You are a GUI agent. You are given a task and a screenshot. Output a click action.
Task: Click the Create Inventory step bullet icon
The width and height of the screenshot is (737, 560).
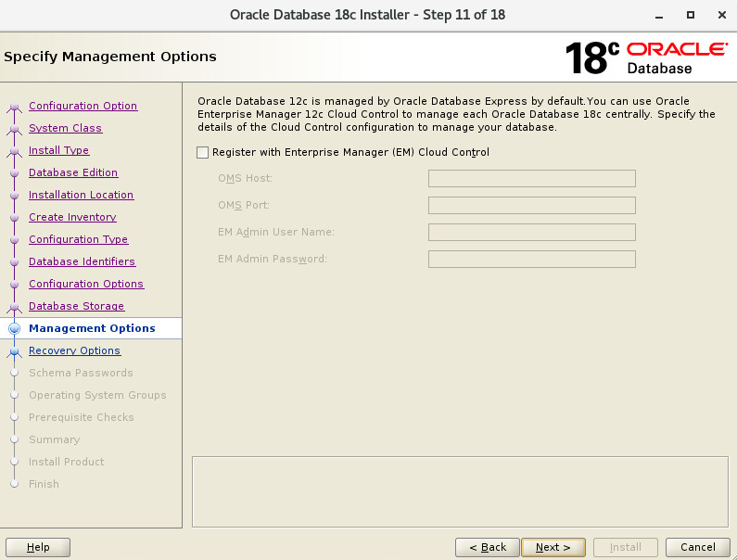(15, 218)
